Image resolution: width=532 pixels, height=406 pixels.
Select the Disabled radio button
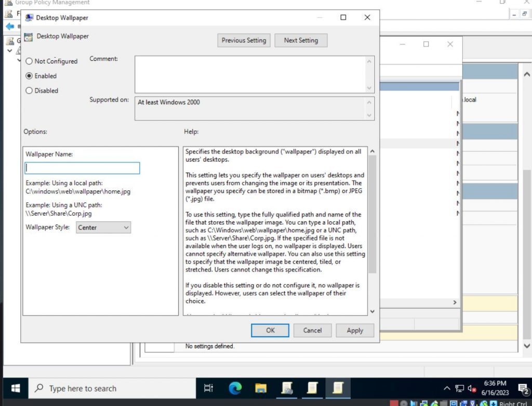tap(29, 90)
